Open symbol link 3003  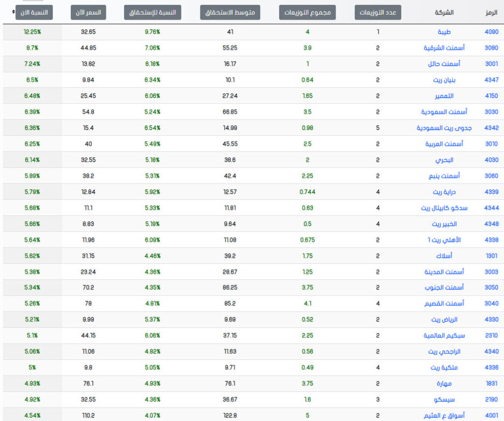tap(492, 272)
